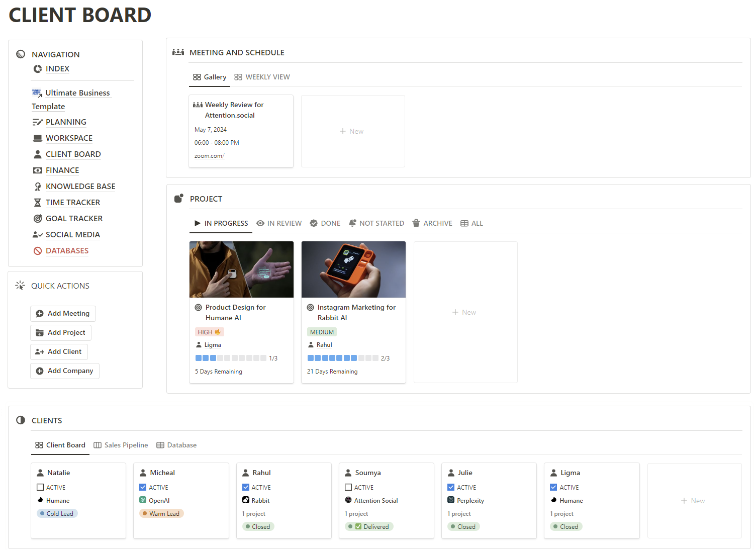Click the KNOWLEDGE BASE head icon

pyautogui.click(x=38, y=187)
